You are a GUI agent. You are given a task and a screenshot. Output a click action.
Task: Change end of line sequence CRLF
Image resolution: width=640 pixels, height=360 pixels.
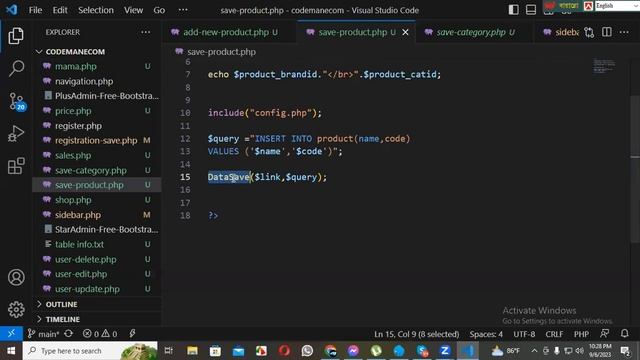point(554,334)
